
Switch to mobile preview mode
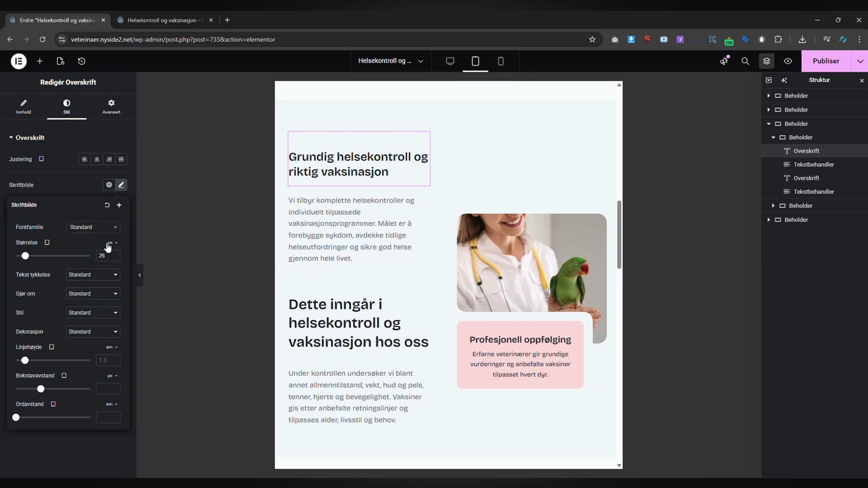501,61
